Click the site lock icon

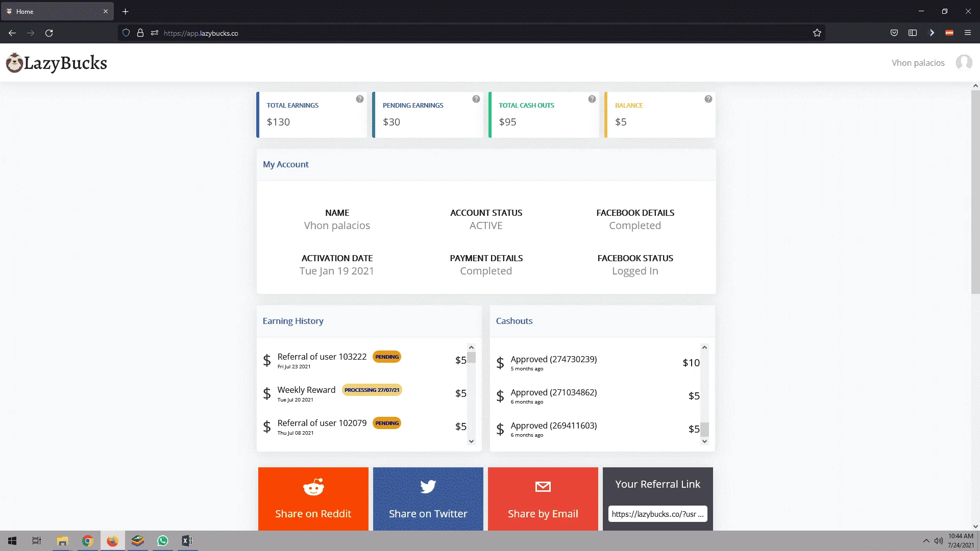click(140, 33)
